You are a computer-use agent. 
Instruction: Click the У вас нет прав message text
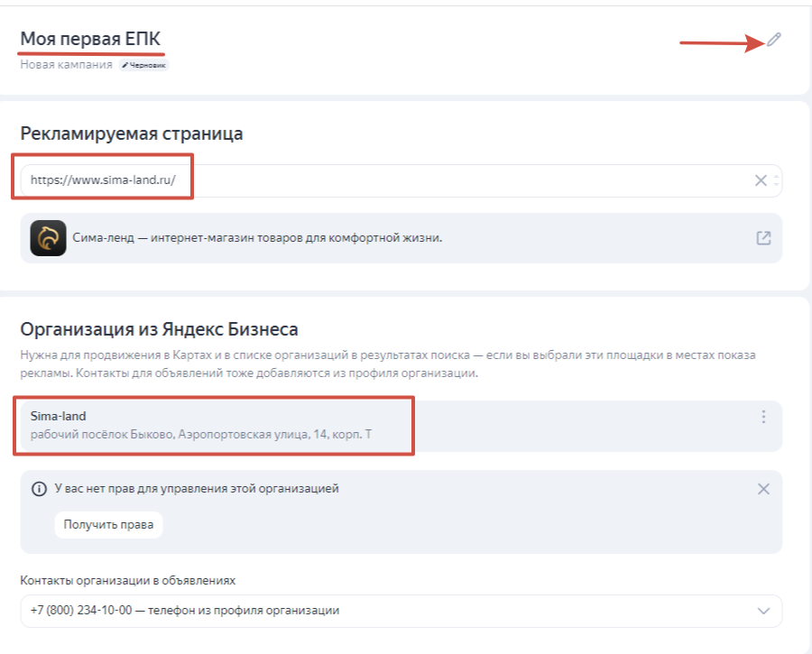197,489
